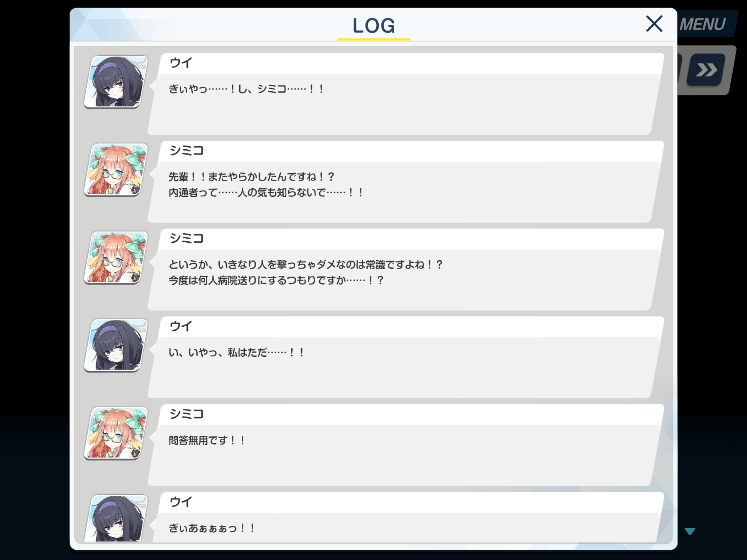
Task: Open the MENU button
Action: (703, 24)
